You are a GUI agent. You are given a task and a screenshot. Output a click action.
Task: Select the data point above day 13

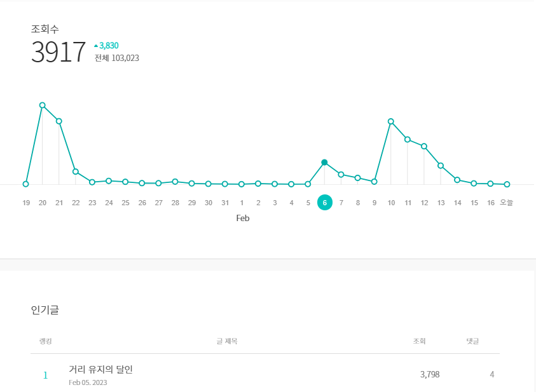pyautogui.click(x=441, y=166)
